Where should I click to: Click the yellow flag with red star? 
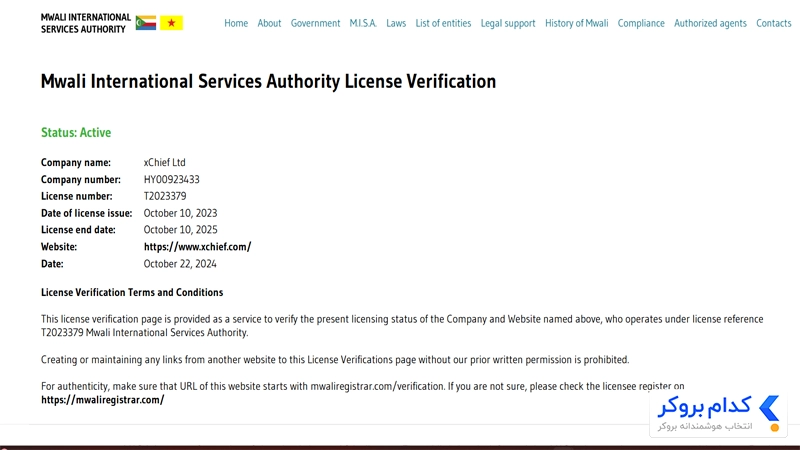point(171,23)
